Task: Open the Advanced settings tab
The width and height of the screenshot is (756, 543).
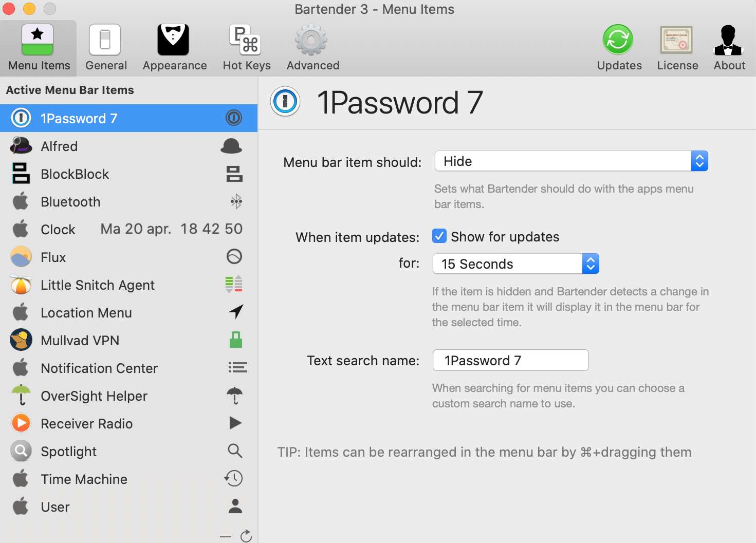Action: [312, 48]
